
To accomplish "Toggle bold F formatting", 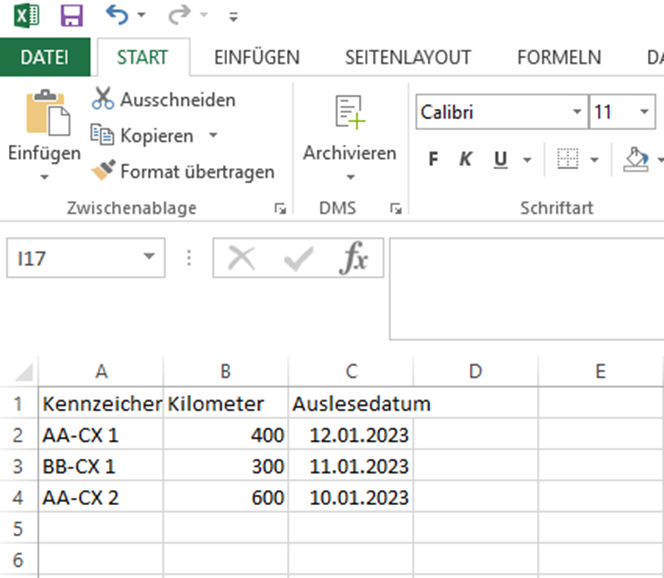I will (x=433, y=160).
